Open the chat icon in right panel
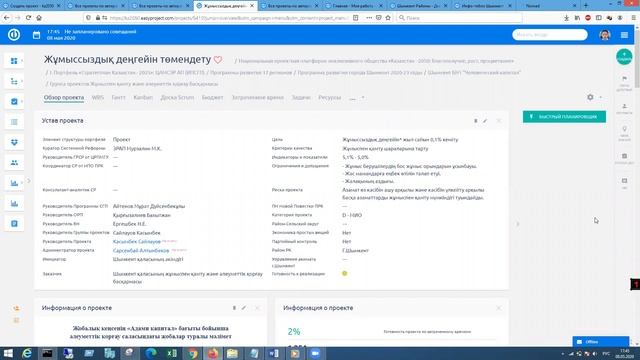This screenshot has height=360, width=640. (x=624, y=181)
